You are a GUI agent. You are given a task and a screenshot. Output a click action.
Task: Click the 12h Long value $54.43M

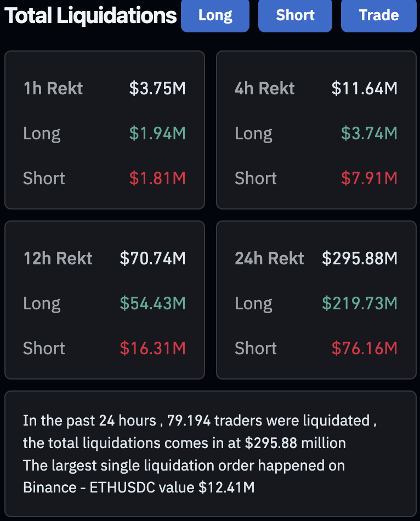pos(152,303)
